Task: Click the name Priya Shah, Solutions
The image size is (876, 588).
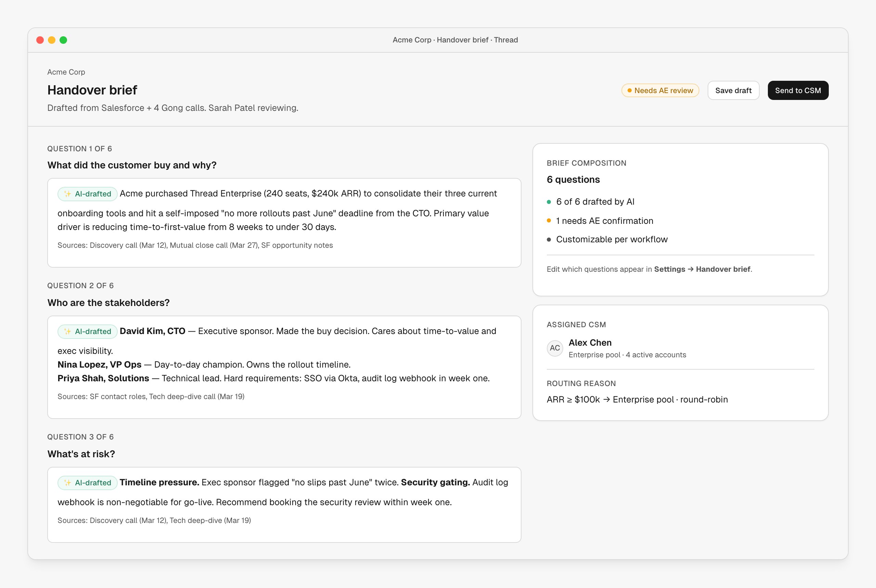Action: pos(103,379)
